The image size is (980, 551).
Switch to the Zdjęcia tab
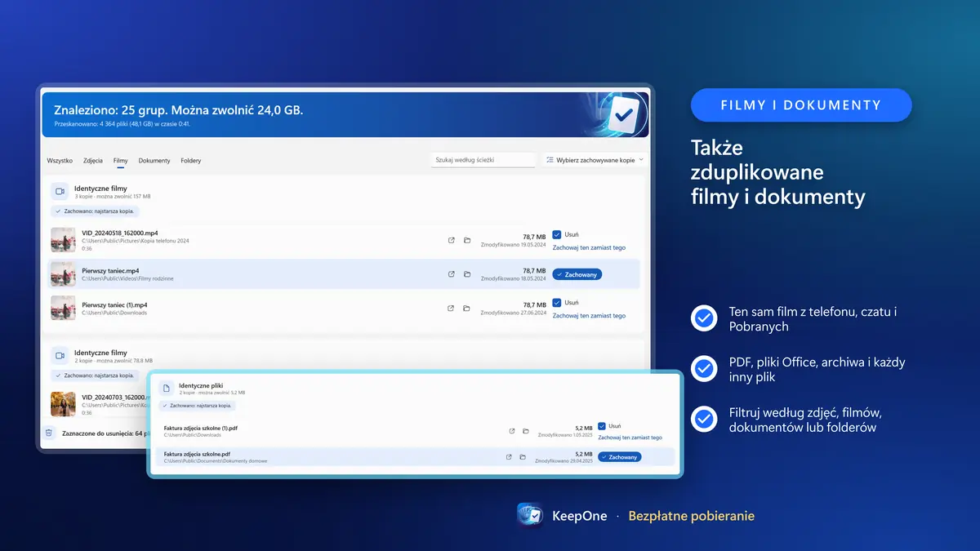pyautogui.click(x=93, y=161)
